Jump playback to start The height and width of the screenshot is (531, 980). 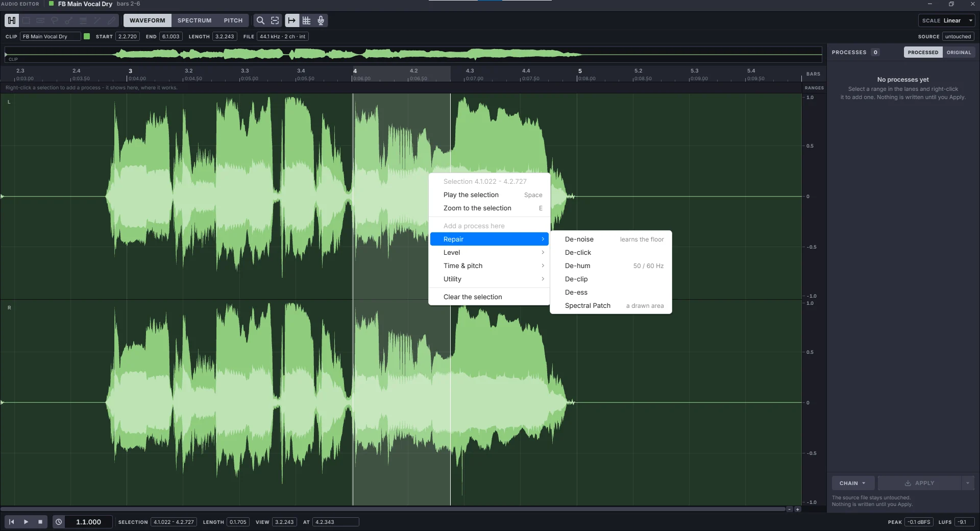point(11,522)
